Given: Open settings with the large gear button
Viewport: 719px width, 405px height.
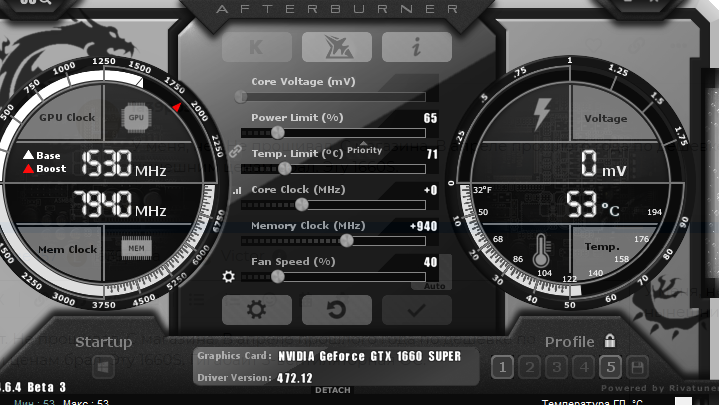Looking at the screenshot, I should (x=257, y=310).
